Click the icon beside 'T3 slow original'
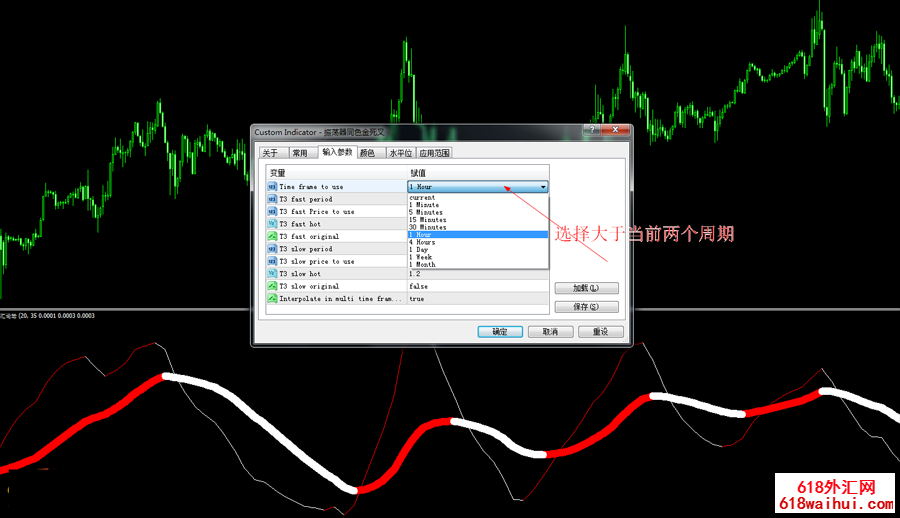900x518 pixels. (272, 286)
